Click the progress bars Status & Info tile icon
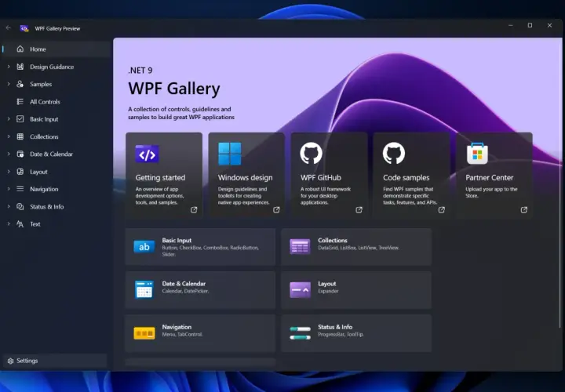Image resolution: width=565 pixels, height=392 pixels. click(x=300, y=333)
